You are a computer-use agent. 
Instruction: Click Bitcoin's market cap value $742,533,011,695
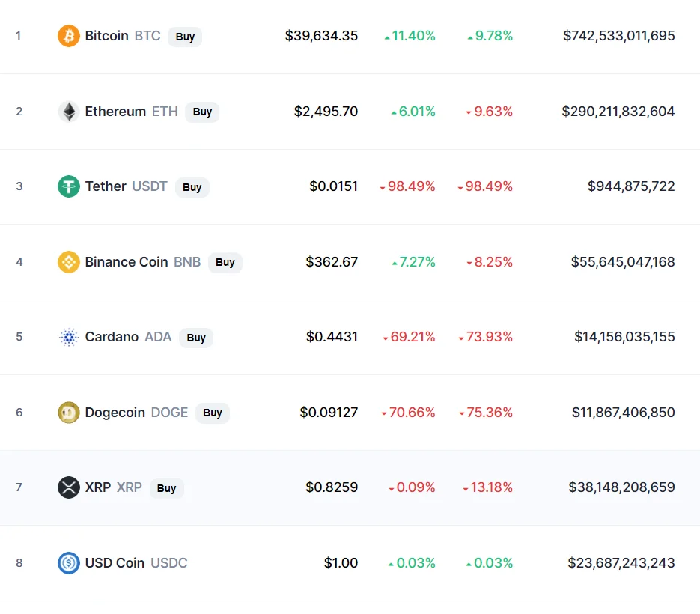(x=619, y=36)
